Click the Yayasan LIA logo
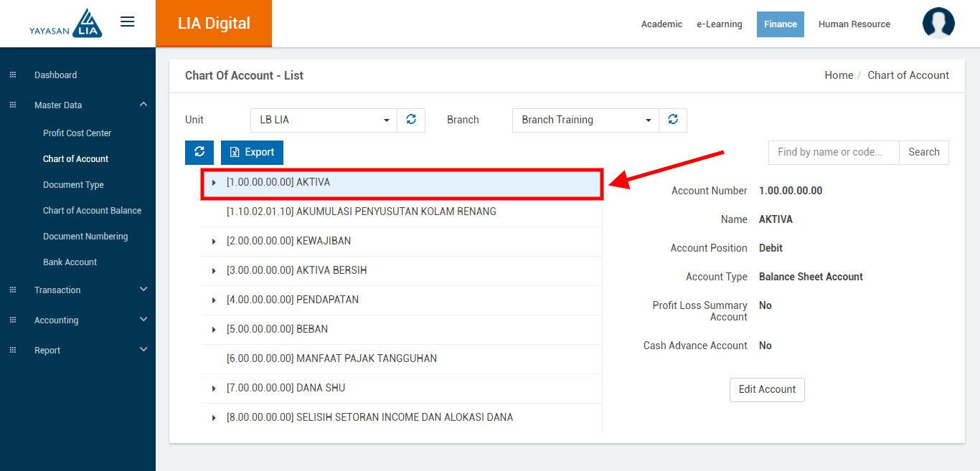 pos(66,24)
